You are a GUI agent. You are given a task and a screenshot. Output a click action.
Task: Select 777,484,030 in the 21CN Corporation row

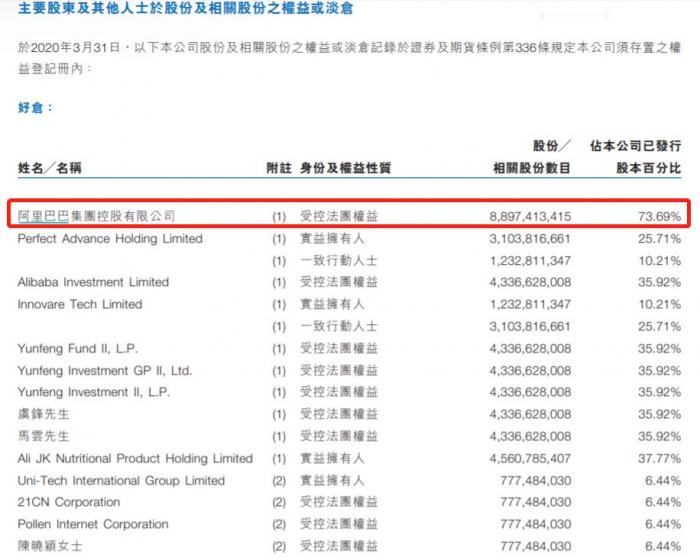(536, 502)
